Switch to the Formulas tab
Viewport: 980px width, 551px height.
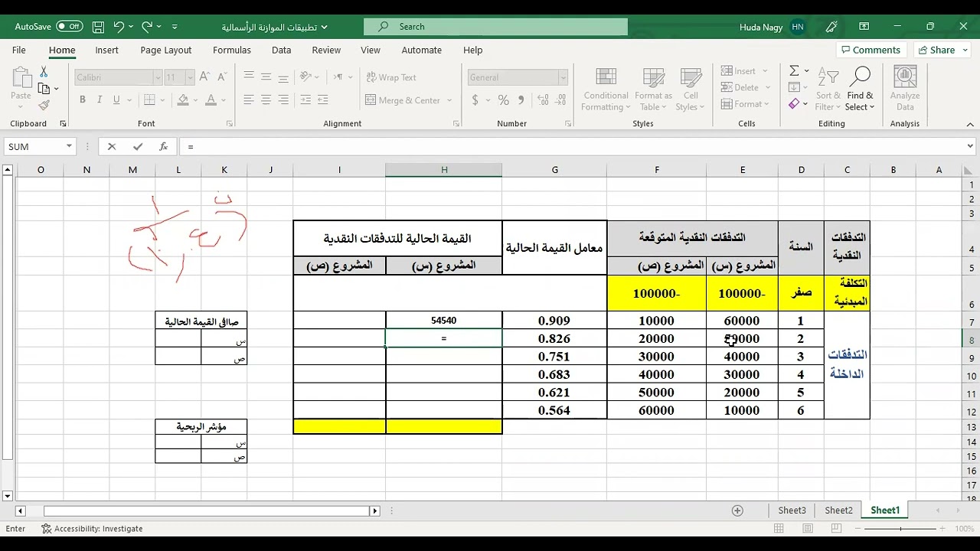(x=232, y=50)
